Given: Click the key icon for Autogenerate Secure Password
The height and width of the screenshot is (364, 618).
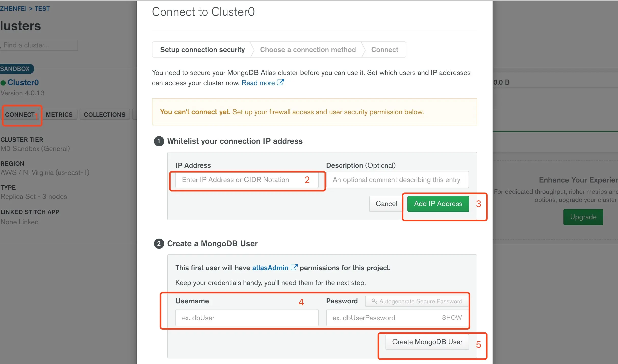Looking at the screenshot, I should [374, 301].
